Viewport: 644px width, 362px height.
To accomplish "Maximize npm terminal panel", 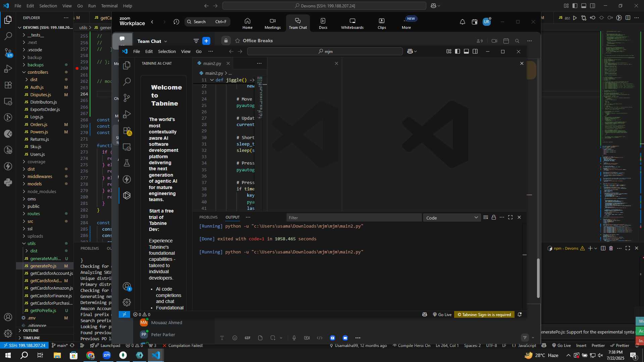I will coord(628,248).
